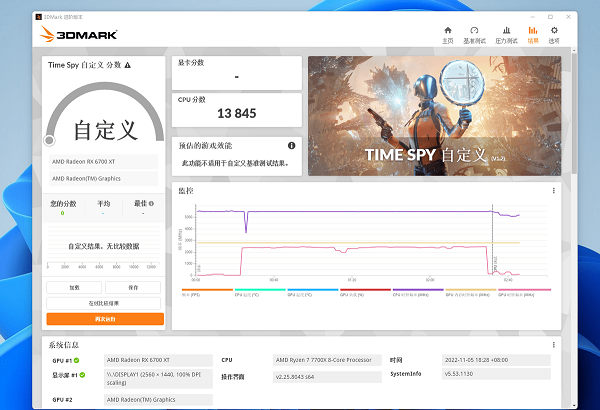
Task: Click the CPU score value 13 845
Action: pos(236,113)
